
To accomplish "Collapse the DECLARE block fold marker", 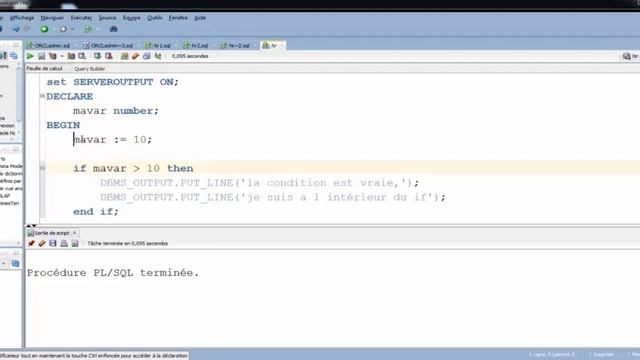I will pos(42,96).
